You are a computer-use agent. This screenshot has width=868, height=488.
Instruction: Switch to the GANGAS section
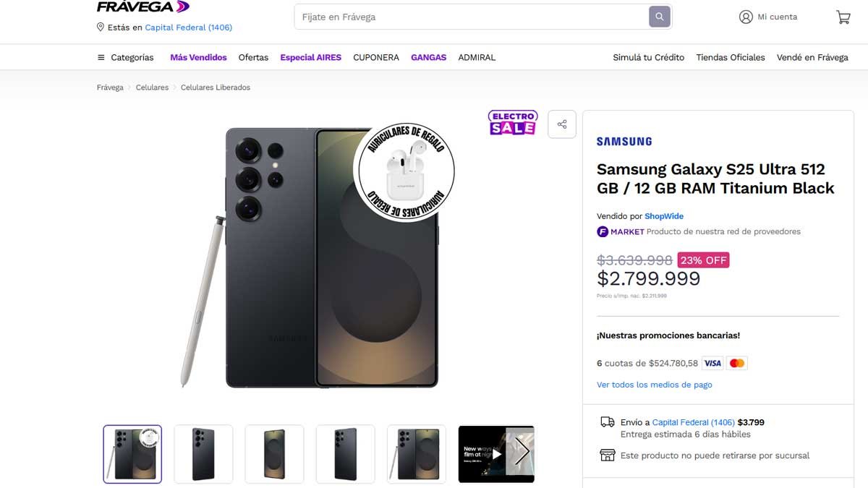pos(428,57)
